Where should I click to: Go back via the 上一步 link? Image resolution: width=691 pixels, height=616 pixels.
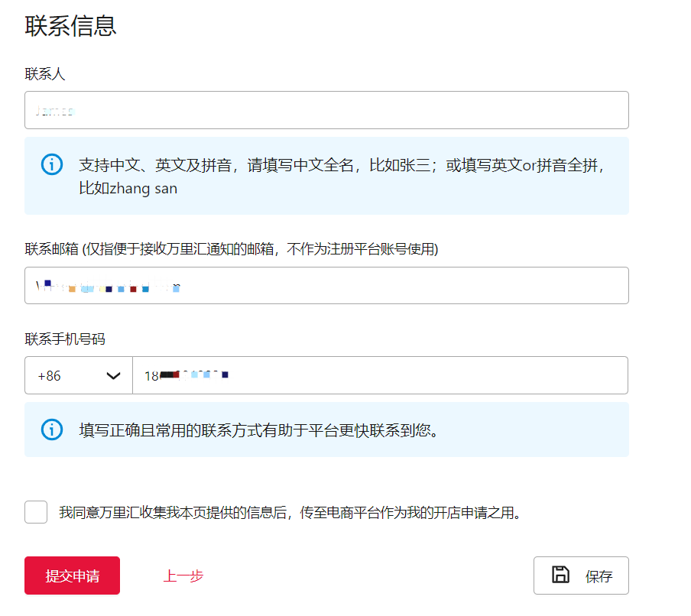(x=183, y=575)
